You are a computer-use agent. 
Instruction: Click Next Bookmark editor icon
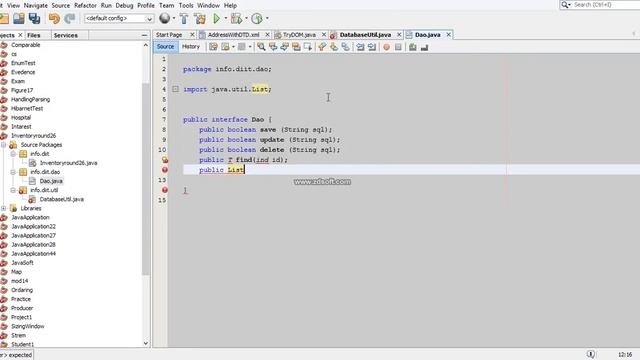(334, 47)
